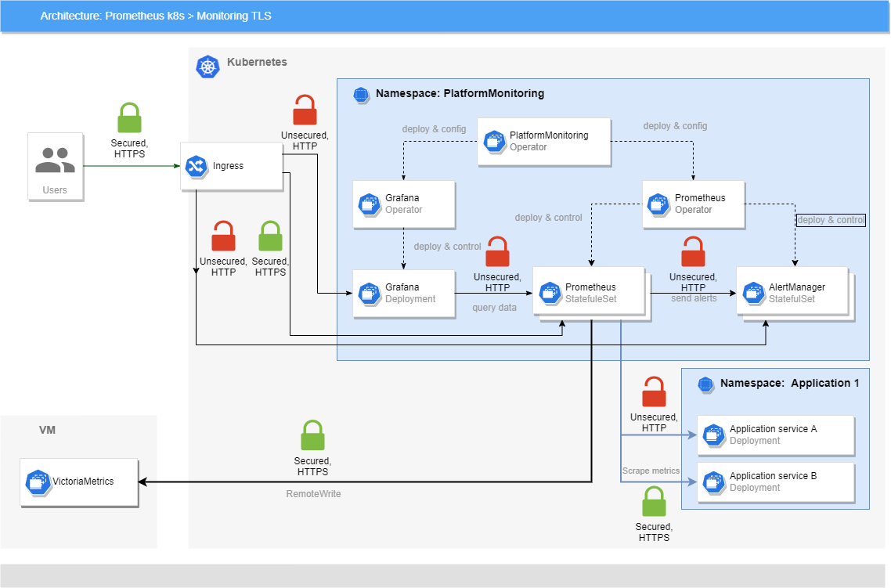This screenshot has width=891, height=588.
Task: Click 'deploy & config' label near Grafana Operator
Action: pyautogui.click(x=434, y=129)
